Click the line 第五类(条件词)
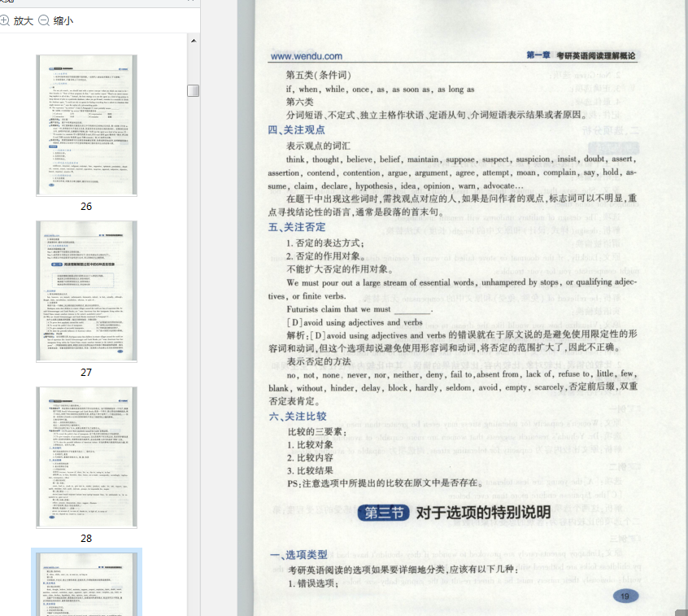This screenshot has width=688, height=616. tap(319, 75)
